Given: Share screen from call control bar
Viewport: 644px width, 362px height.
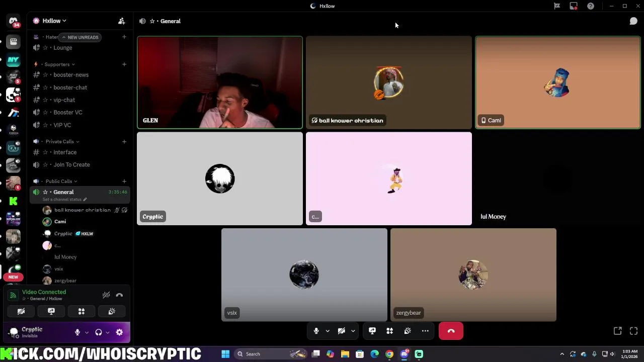Looking at the screenshot, I should [x=372, y=331].
